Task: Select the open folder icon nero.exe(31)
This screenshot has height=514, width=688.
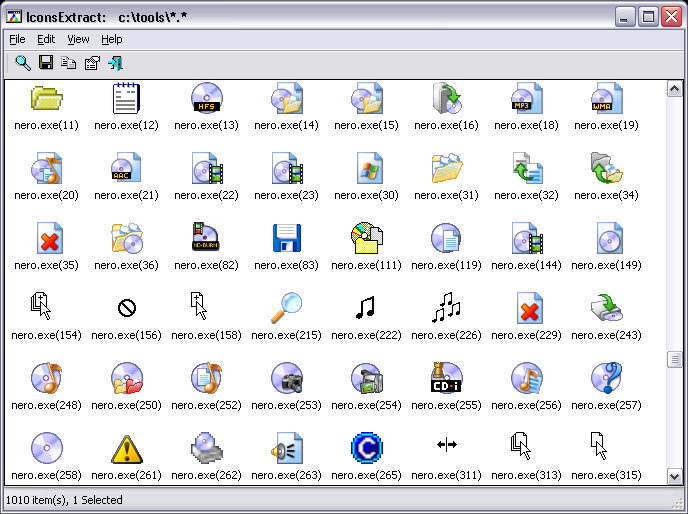Action: 447,168
